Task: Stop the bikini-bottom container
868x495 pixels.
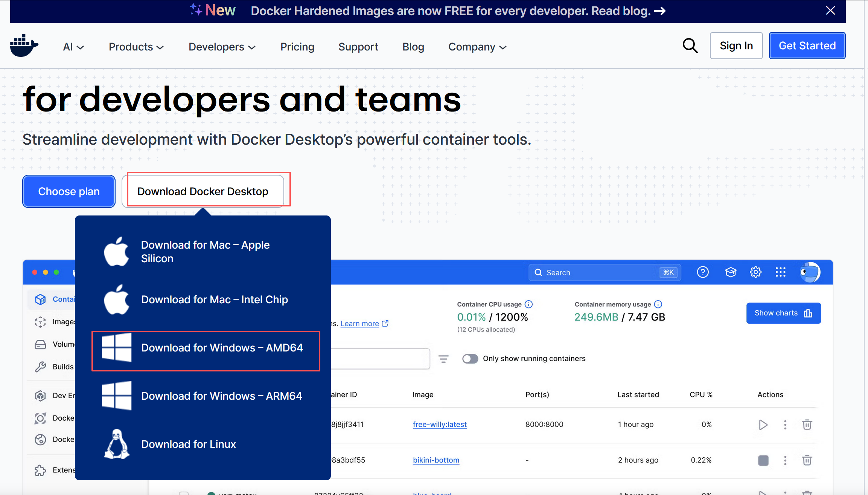Action: tap(763, 460)
